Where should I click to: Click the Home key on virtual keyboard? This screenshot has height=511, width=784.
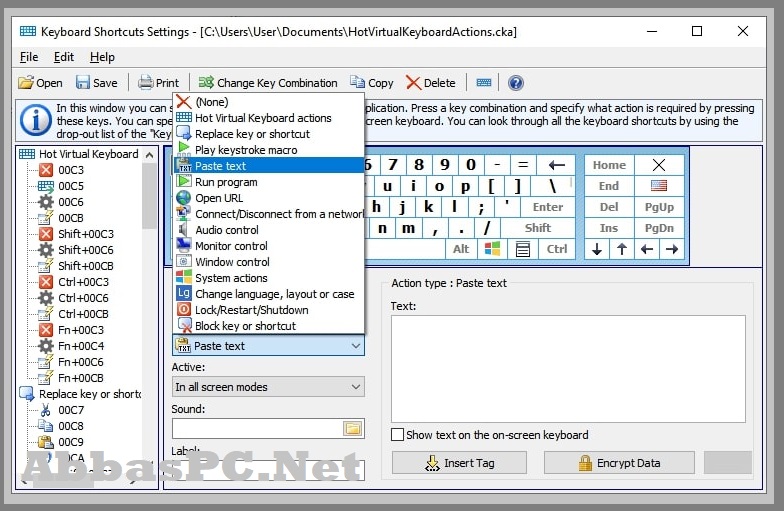[610, 165]
